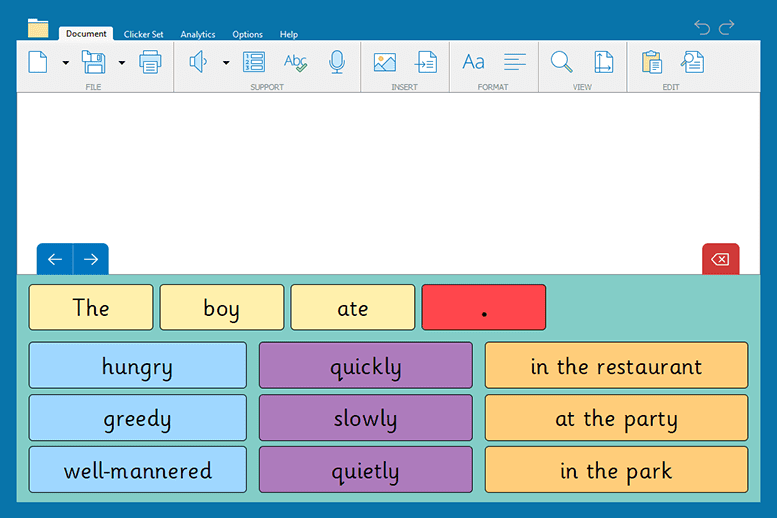Open the Help tab
This screenshot has height=518, width=777.
(x=288, y=34)
